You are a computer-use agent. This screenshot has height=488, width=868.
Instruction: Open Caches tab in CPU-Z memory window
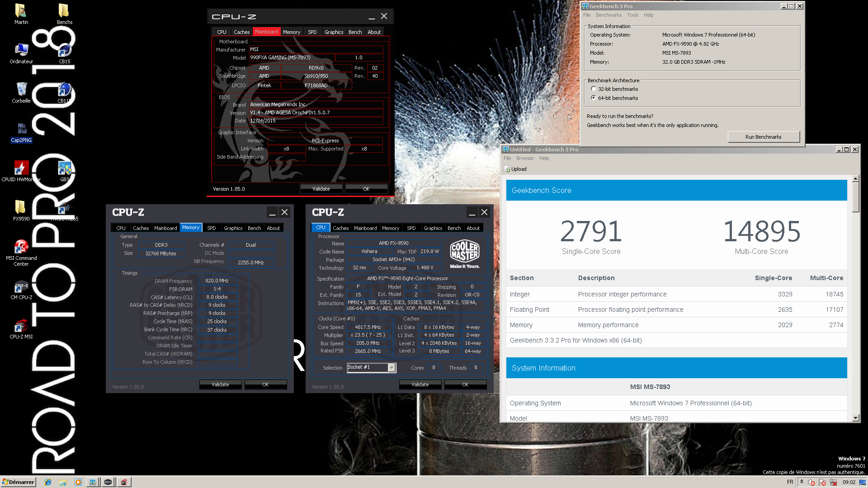click(141, 228)
